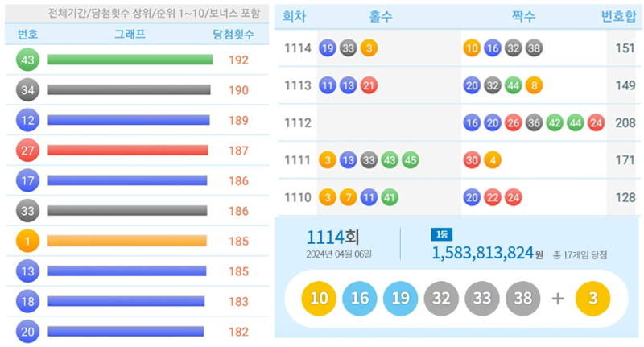The image size is (644, 347).
Task: Click the plus sign before the bonus ball
Action: click(x=558, y=299)
